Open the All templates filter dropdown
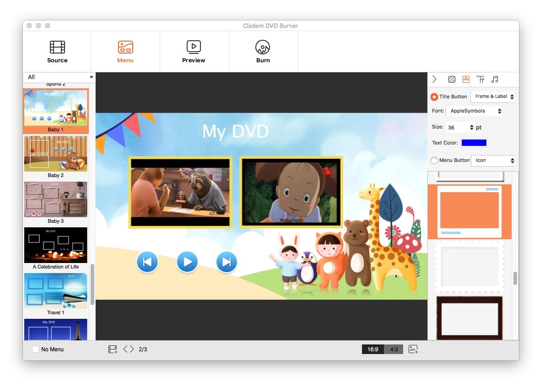 pos(59,77)
